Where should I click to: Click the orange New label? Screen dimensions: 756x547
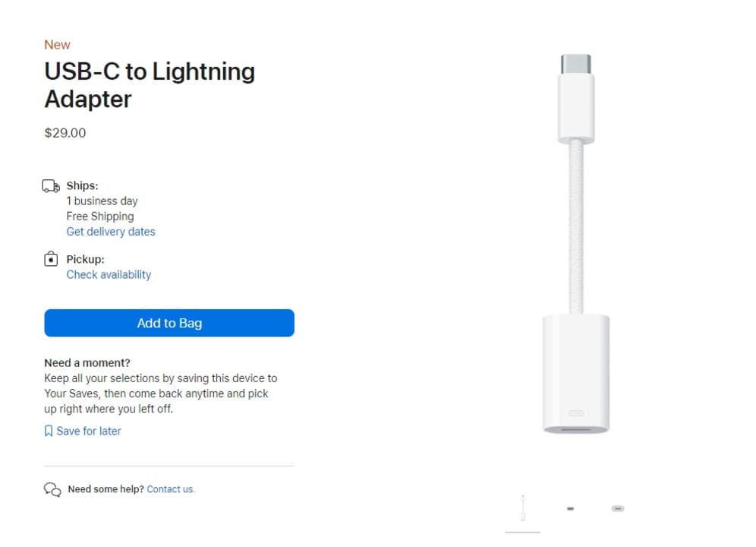[57, 45]
